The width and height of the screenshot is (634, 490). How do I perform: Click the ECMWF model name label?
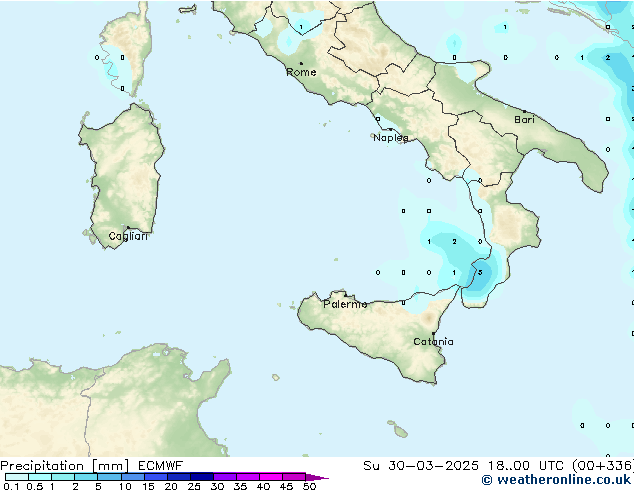click(x=161, y=466)
